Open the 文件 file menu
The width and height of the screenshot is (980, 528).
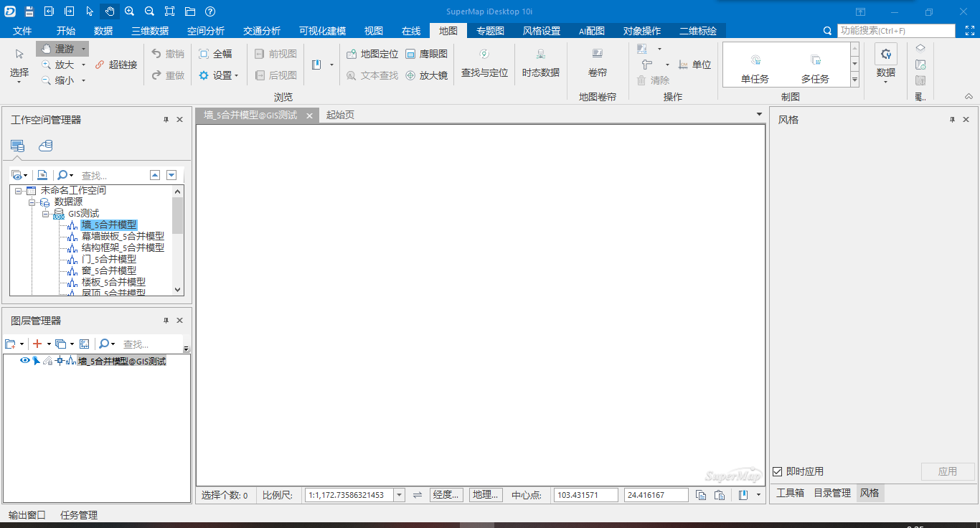(x=22, y=31)
